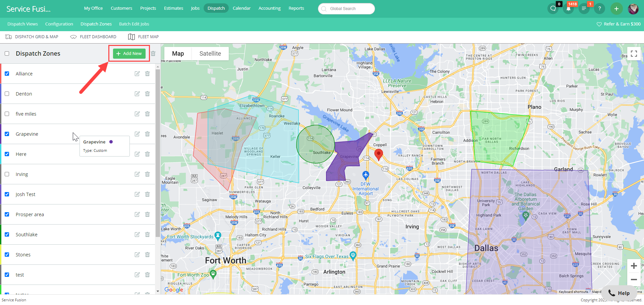Toggle the select-all Dispatch Zones checkbox
Screen dimensions: 644x305
click(x=7, y=54)
